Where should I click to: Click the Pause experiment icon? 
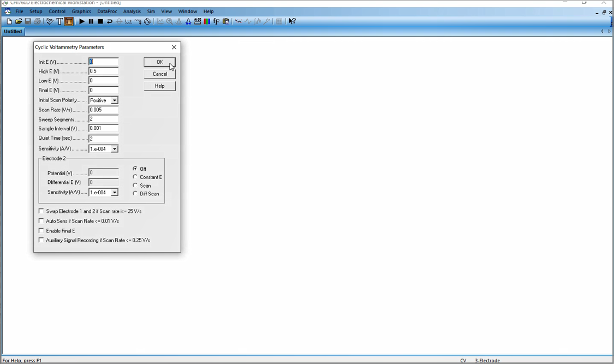pyautogui.click(x=91, y=21)
